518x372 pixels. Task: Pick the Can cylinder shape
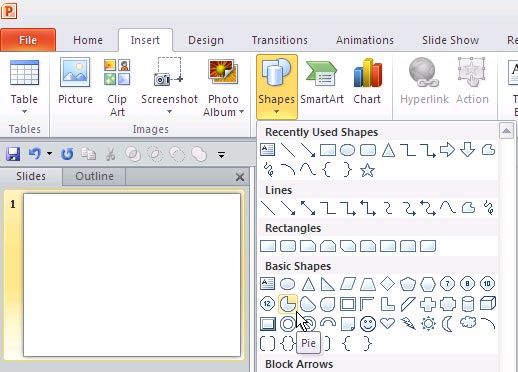[468, 304]
